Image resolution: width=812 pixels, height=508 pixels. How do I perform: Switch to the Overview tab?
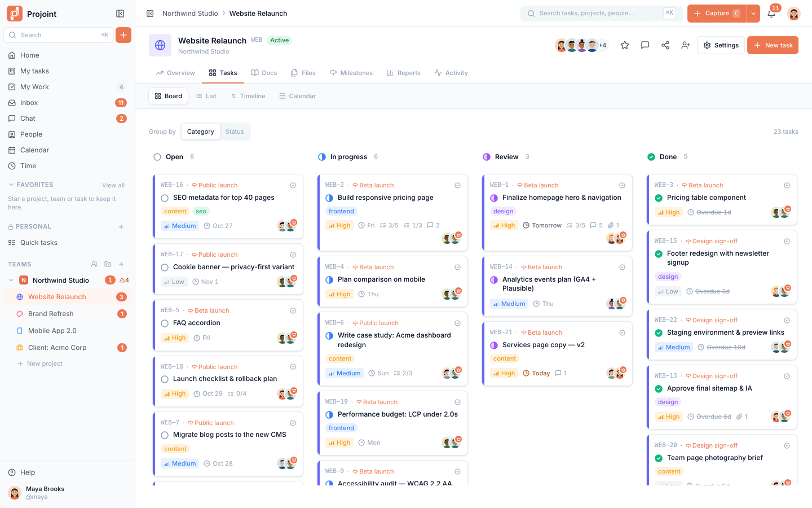(x=175, y=73)
